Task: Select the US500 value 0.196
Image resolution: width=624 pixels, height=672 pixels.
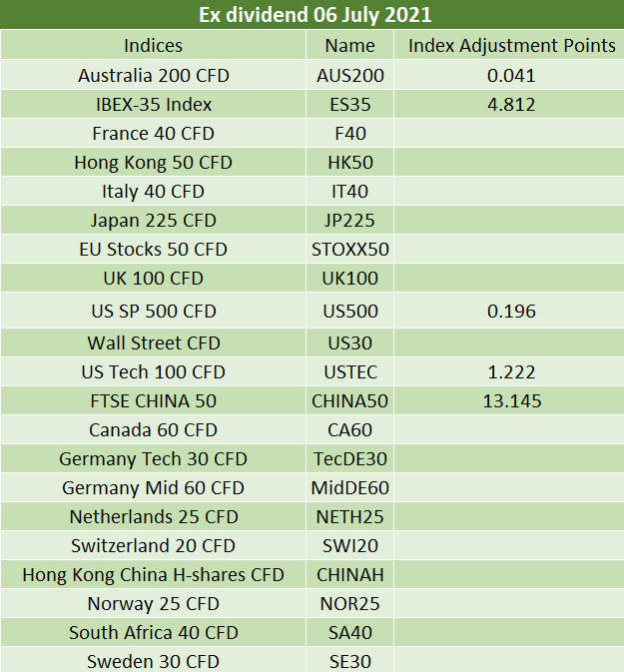Action: [x=511, y=312]
